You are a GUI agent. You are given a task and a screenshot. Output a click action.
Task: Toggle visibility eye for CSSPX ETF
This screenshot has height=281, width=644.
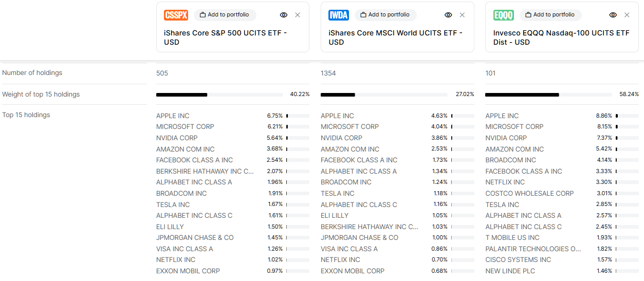(284, 15)
